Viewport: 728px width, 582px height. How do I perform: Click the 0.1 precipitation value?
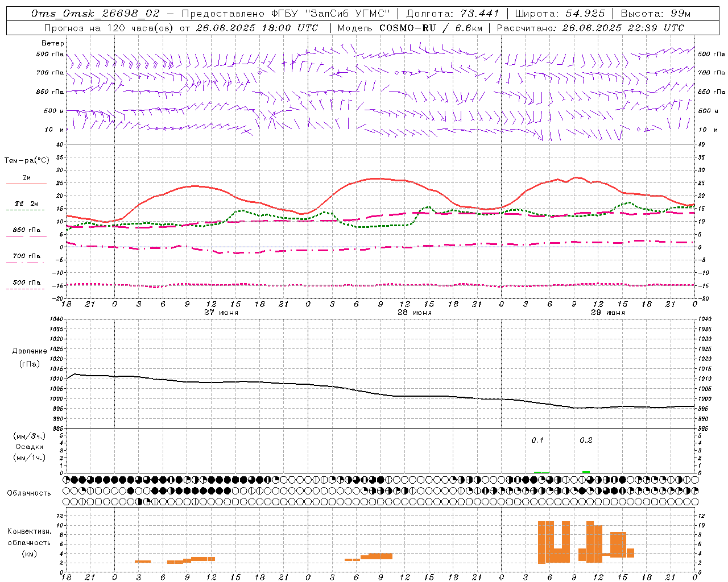coord(537,440)
